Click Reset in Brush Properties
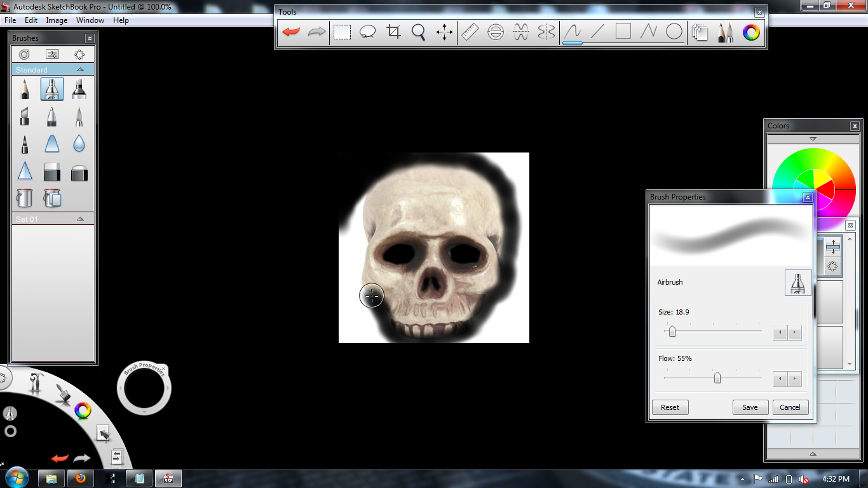 pyautogui.click(x=670, y=407)
